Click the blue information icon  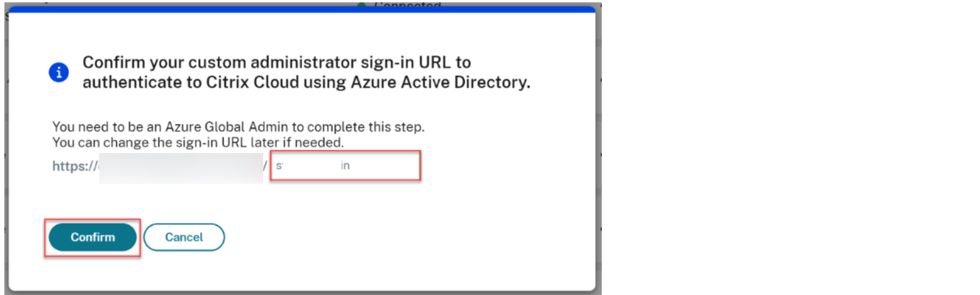[59, 72]
